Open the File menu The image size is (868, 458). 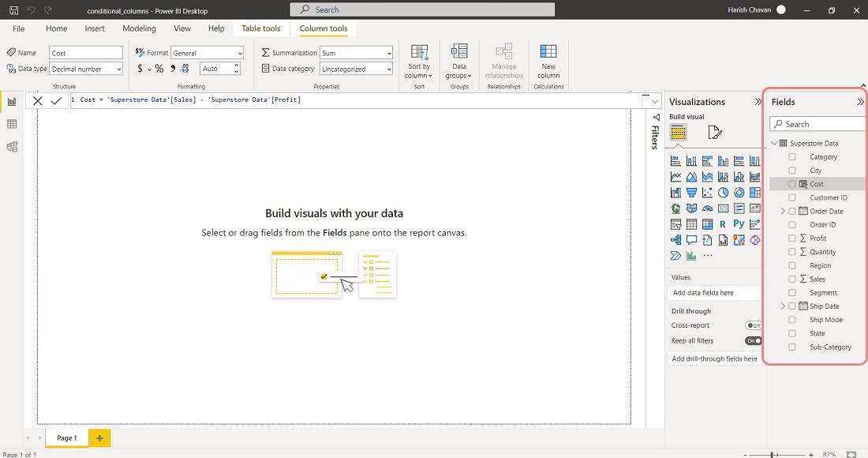[x=18, y=28]
